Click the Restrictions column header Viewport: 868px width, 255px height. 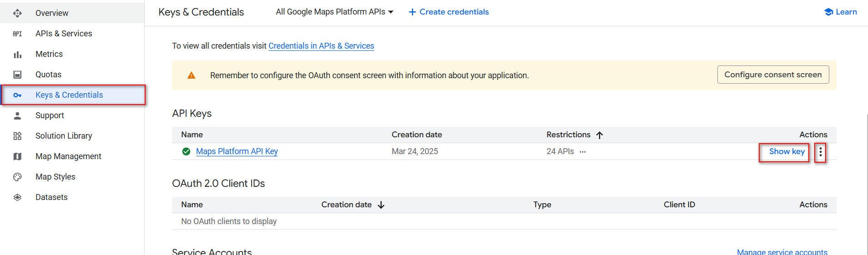point(569,135)
